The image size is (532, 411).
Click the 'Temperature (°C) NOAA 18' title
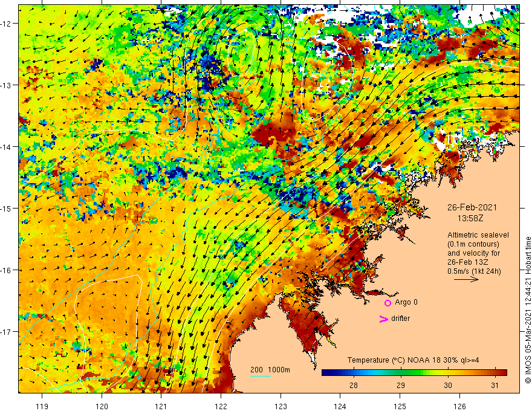[x=391, y=360]
